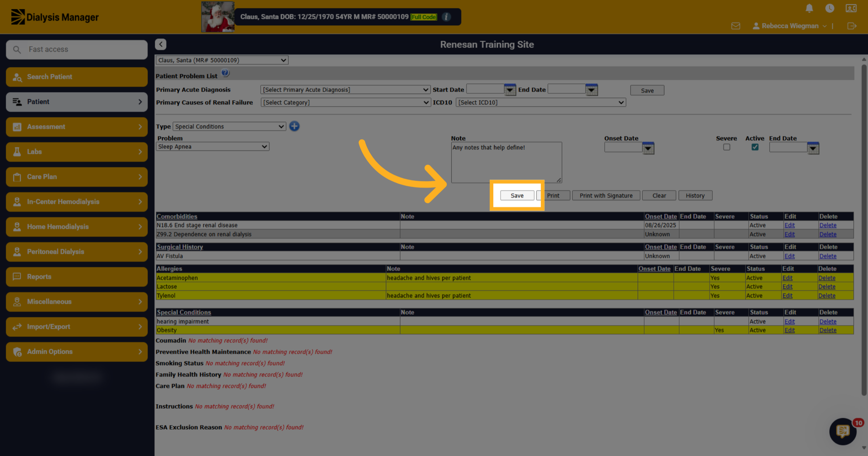The height and width of the screenshot is (456, 868).
Task: Click the Santa patient photo thumbnail
Action: (218, 17)
